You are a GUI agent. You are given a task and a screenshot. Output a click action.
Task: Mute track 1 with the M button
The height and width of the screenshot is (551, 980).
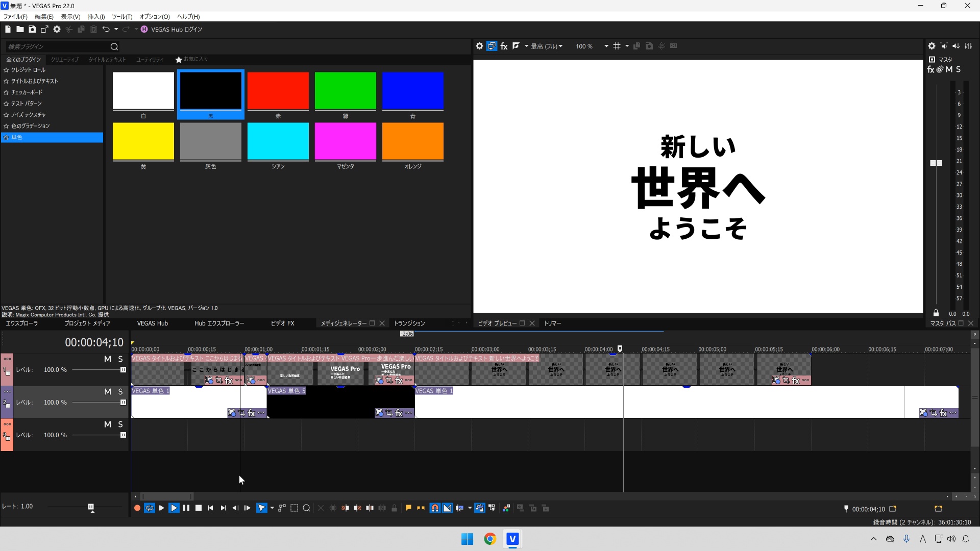click(x=108, y=359)
